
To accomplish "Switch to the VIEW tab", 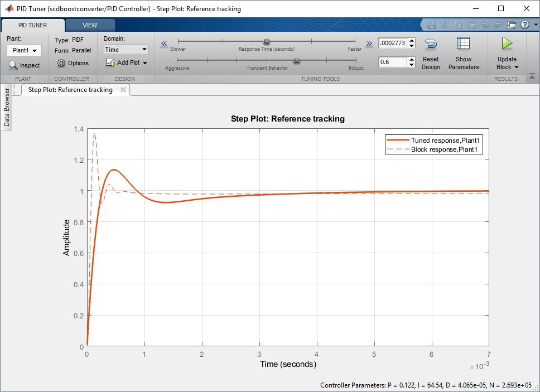I will [90, 25].
